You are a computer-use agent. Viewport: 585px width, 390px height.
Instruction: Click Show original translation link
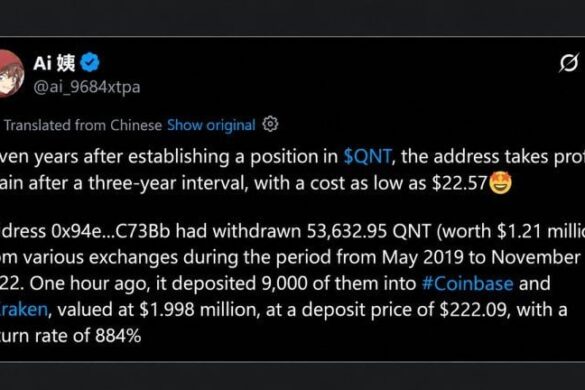211,125
